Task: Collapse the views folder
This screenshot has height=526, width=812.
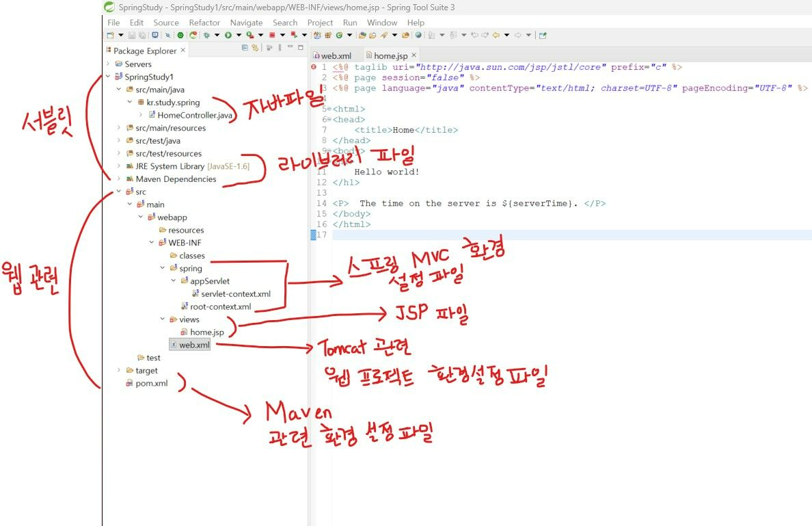Action: tap(162, 319)
